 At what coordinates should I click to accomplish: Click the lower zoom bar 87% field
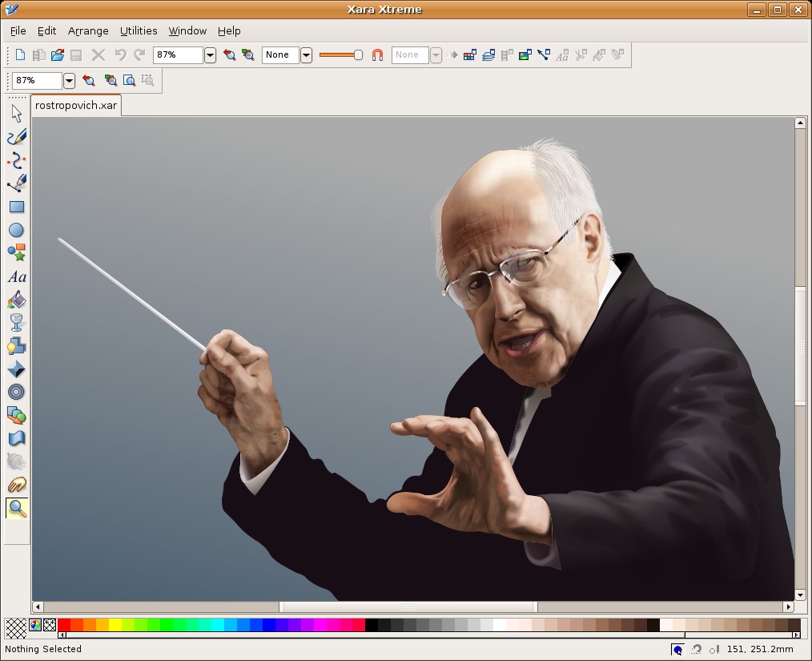[37, 80]
